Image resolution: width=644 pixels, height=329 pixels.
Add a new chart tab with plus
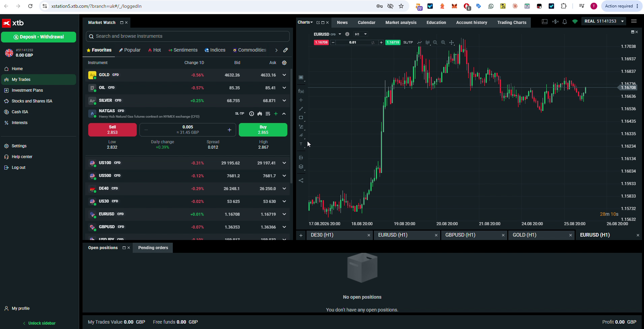(x=301, y=235)
